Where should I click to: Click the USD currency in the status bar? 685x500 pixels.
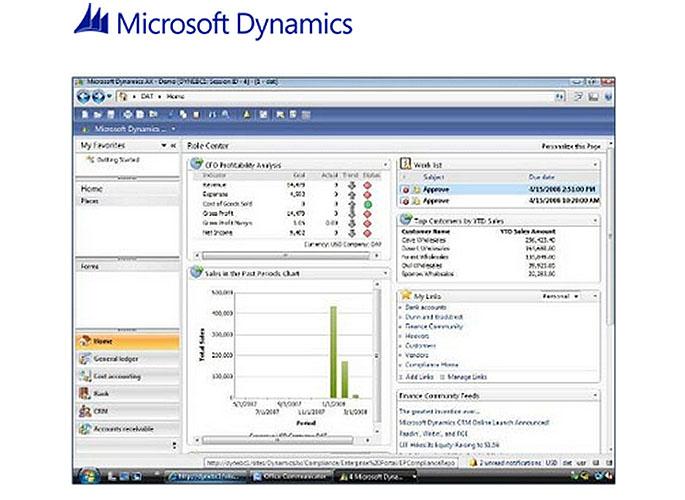[x=551, y=462]
